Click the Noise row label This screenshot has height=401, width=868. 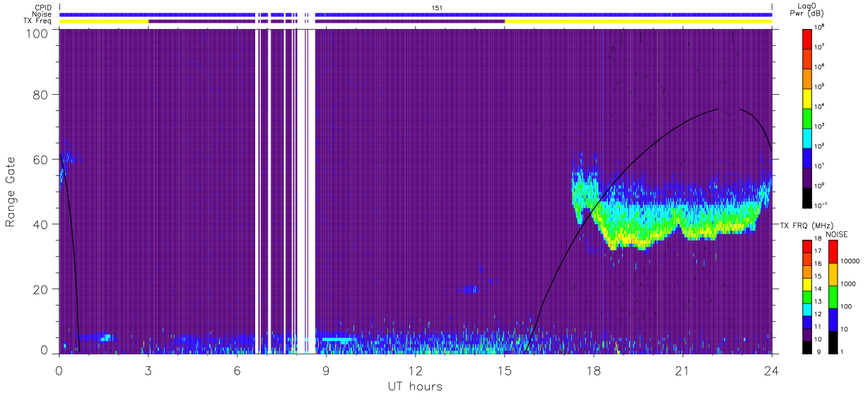click(43, 14)
